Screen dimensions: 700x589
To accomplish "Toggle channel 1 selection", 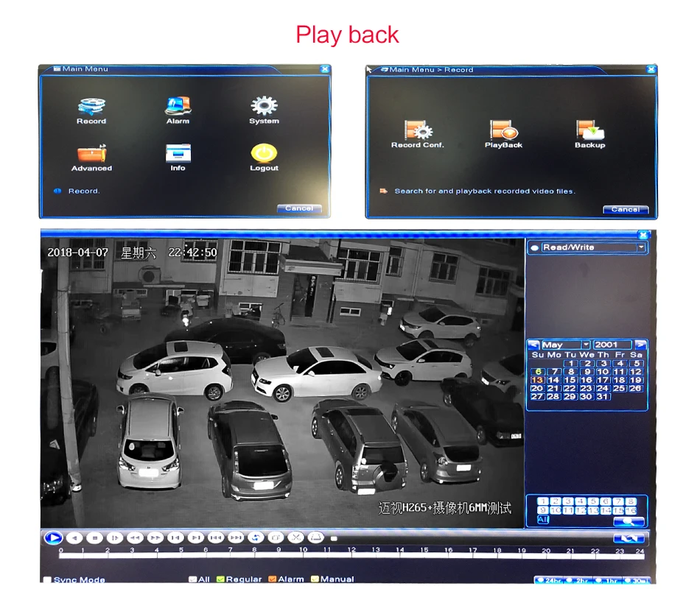I will click(x=543, y=501).
